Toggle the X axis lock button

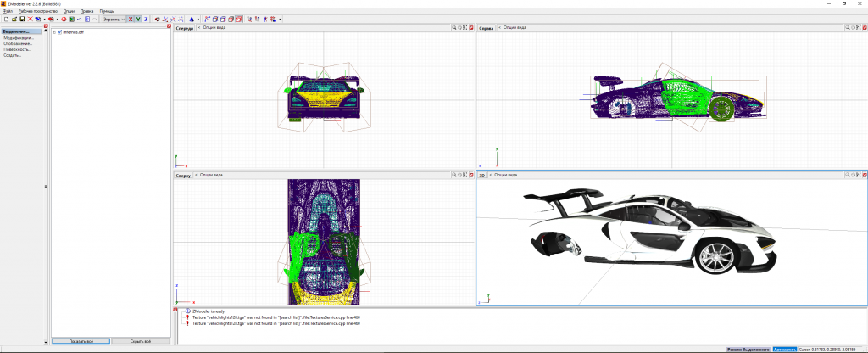pyautogui.click(x=131, y=19)
